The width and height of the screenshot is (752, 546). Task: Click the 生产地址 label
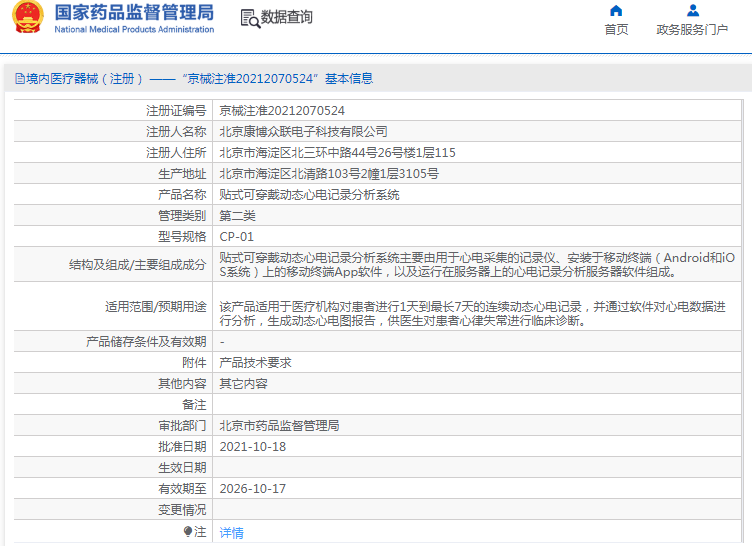pyautogui.click(x=182, y=174)
